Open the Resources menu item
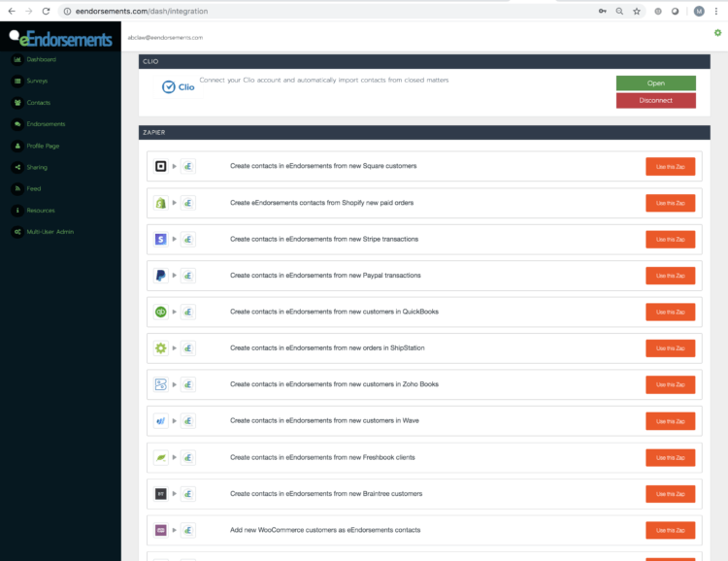Viewport: 728px width, 561px height. tap(41, 211)
